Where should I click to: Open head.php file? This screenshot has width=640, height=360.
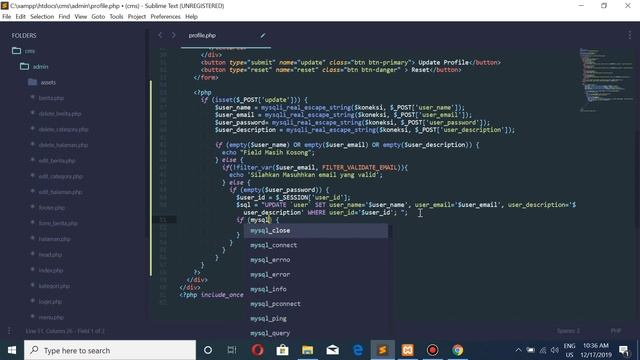click(x=50, y=255)
